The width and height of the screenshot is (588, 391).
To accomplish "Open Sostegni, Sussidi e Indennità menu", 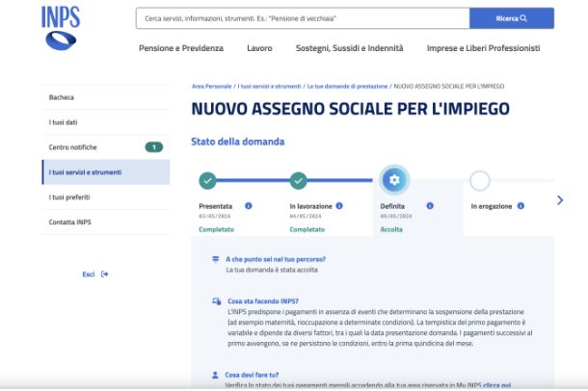I will (350, 48).
